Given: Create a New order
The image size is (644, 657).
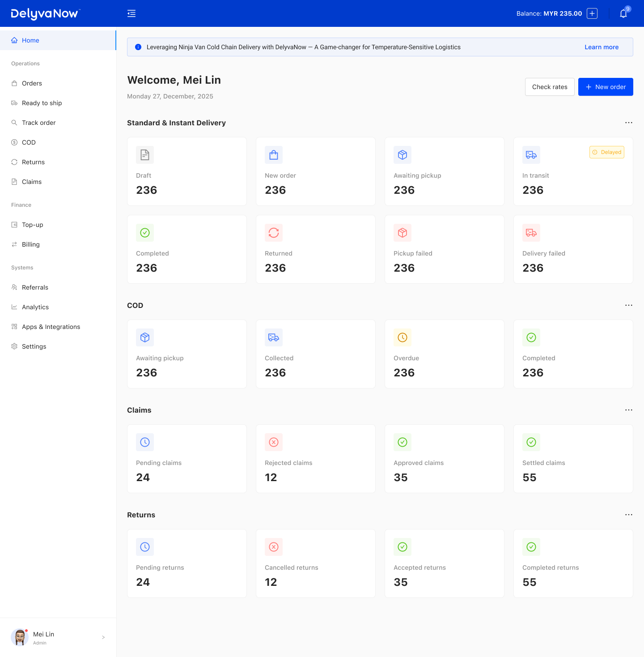Looking at the screenshot, I should tap(606, 87).
